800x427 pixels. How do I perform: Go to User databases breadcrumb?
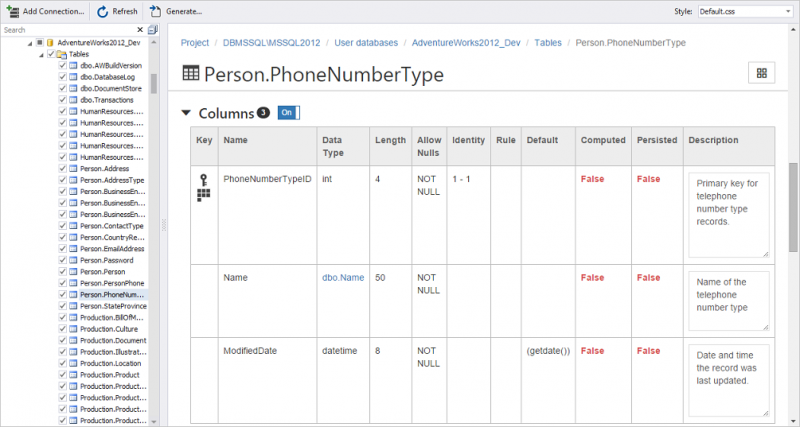[366, 43]
